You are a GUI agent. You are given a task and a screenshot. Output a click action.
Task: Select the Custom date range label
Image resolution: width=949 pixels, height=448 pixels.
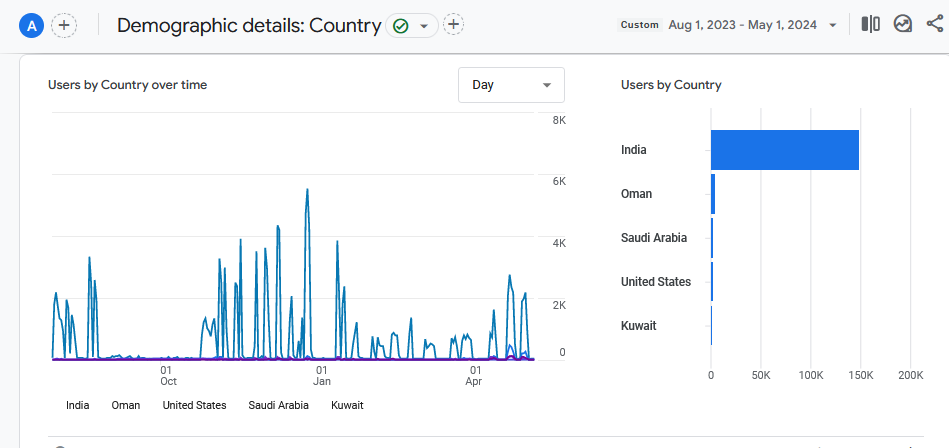click(639, 25)
